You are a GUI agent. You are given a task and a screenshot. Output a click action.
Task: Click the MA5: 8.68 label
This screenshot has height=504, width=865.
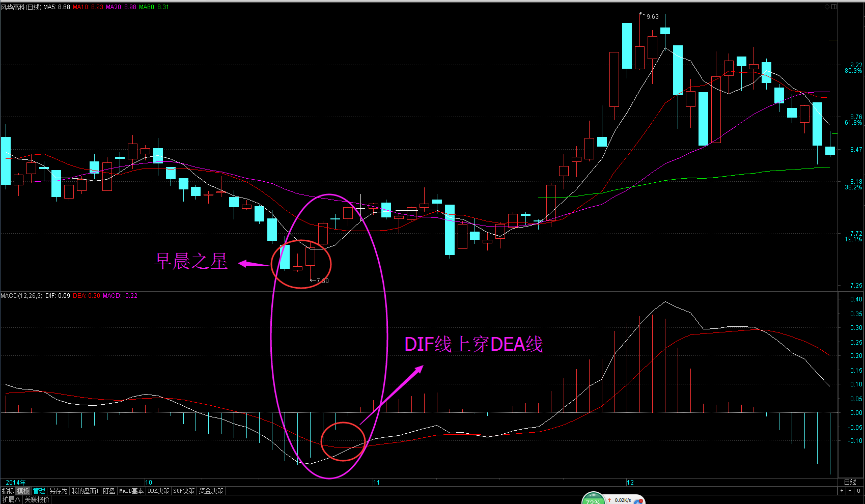tap(57, 7)
